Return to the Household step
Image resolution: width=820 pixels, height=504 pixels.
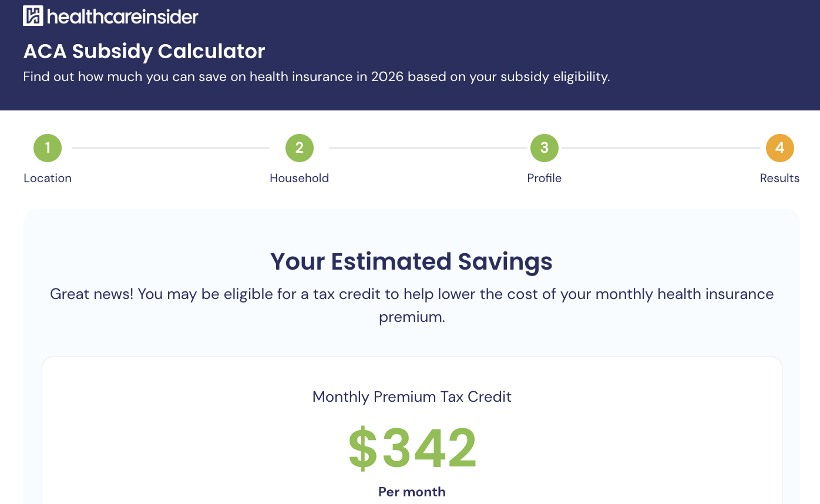coord(299,178)
